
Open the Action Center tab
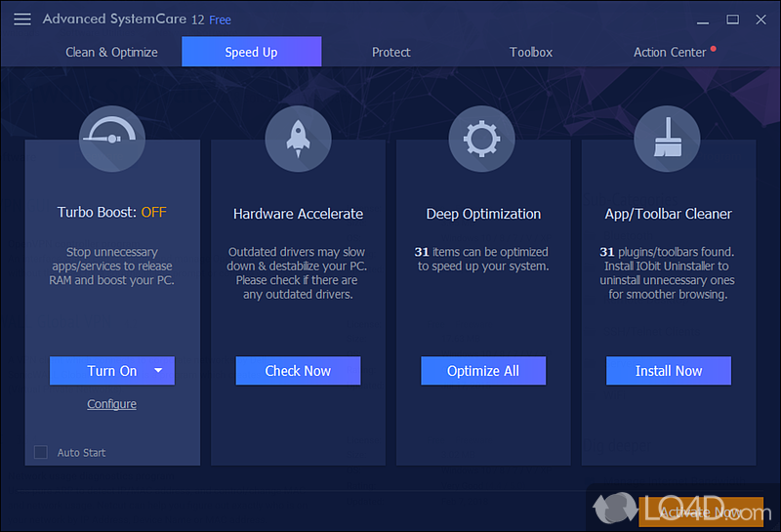[670, 52]
